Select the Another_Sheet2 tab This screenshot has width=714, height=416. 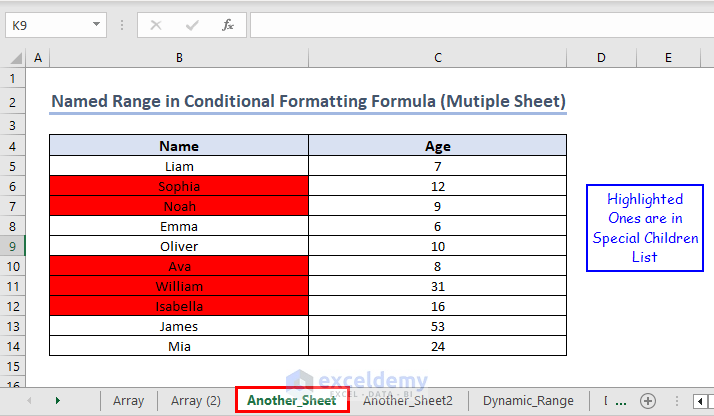(x=407, y=400)
